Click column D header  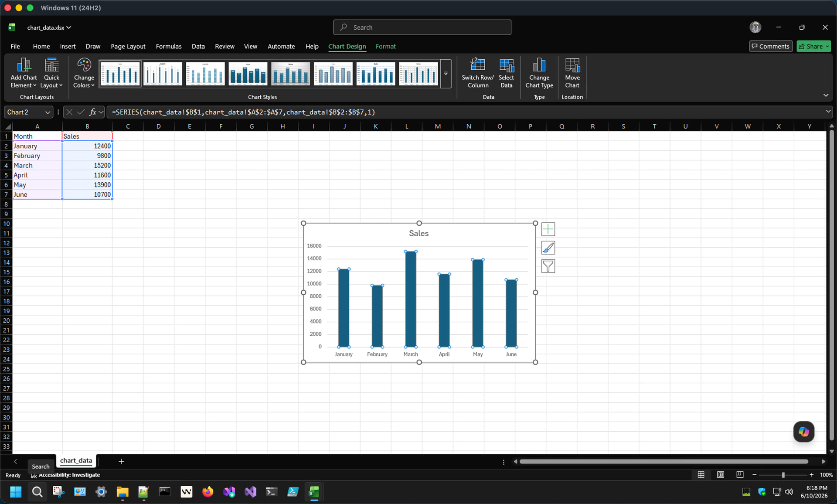(158, 126)
